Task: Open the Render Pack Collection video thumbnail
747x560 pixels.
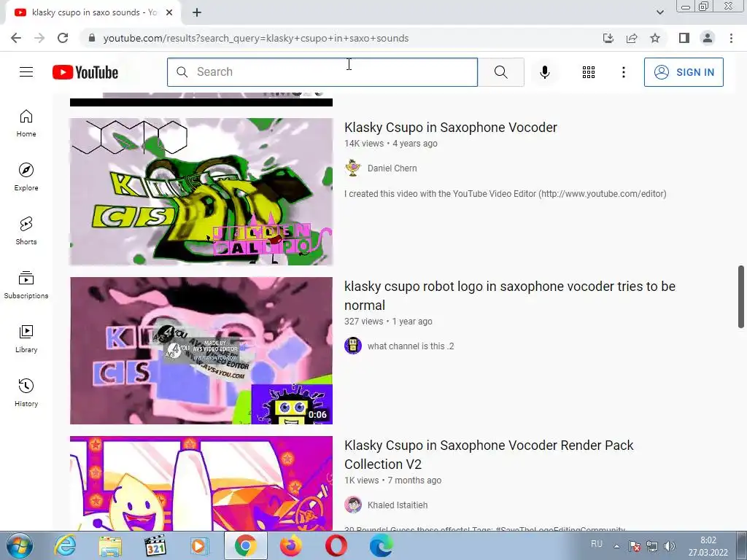Action: tap(201, 483)
